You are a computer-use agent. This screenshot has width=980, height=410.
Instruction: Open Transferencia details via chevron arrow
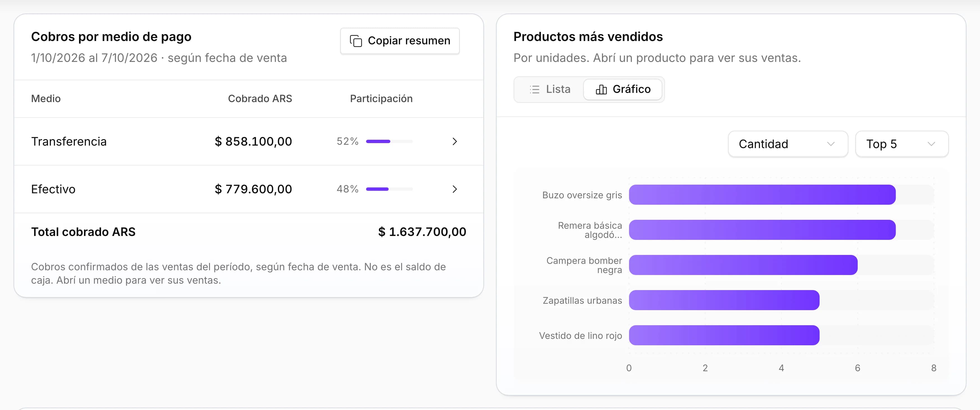455,141
